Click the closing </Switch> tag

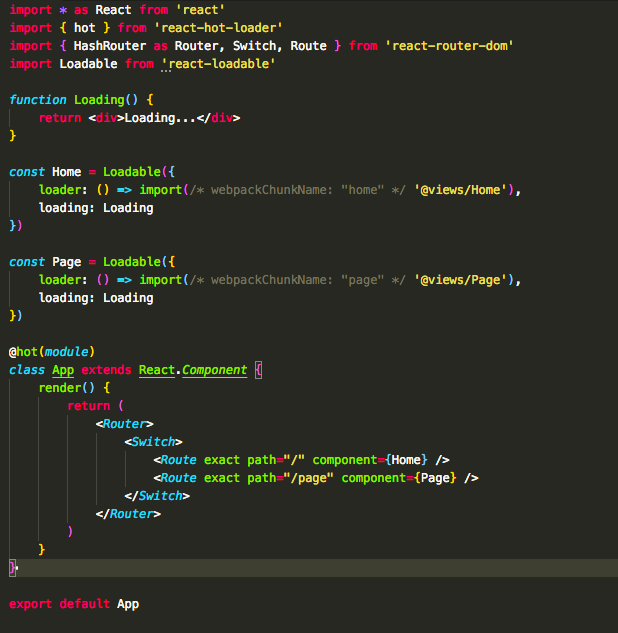pos(157,496)
